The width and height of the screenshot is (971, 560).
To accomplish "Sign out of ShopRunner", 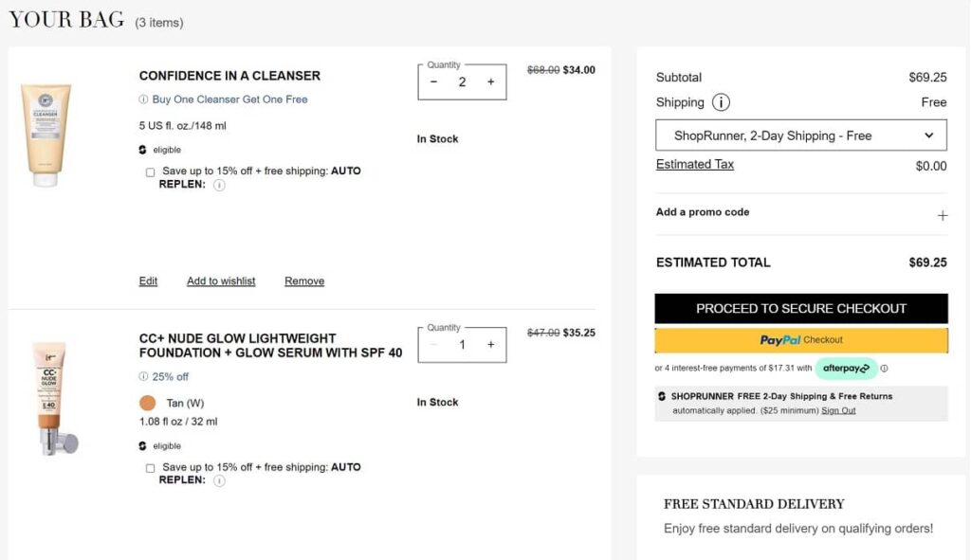I will click(838, 410).
